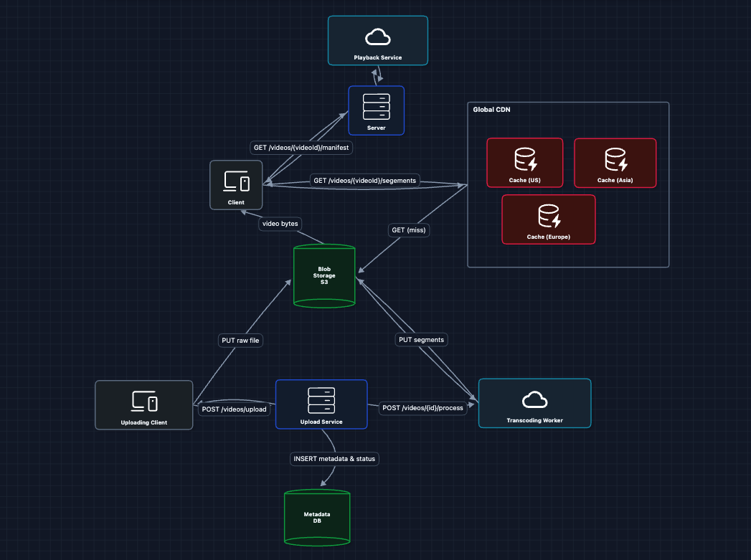Viewport: 751px width, 560px height.
Task: Select the video bytes edge label
Action: 280,224
